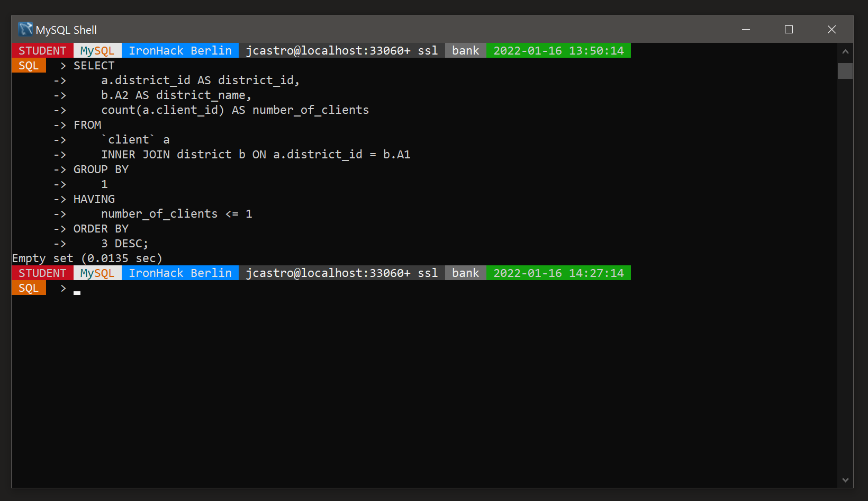Click the Empty set result message
This screenshot has width=868, height=501.
click(x=87, y=258)
